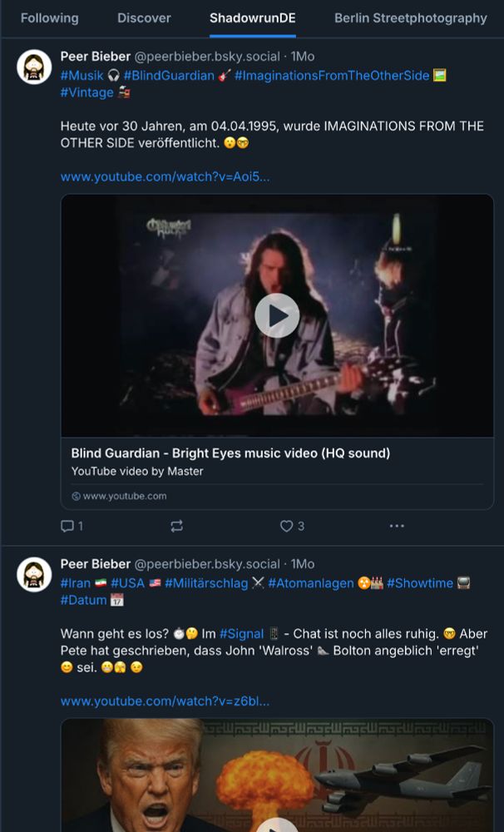Click the #BlindGuardian hashtag
The height and width of the screenshot is (832, 504).
pos(169,76)
